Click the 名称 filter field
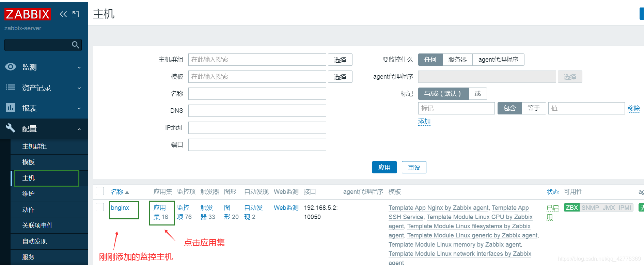 click(x=257, y=94)
